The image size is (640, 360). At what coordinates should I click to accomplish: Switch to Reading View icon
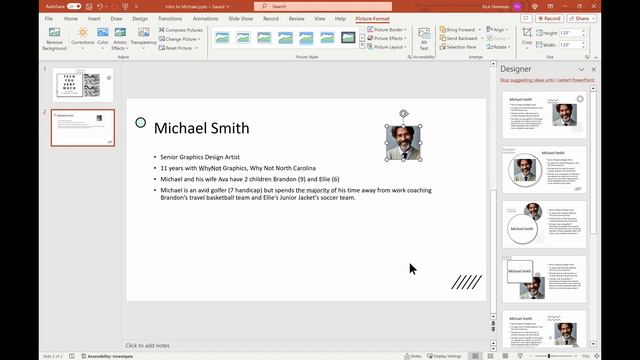pos(505,356)
